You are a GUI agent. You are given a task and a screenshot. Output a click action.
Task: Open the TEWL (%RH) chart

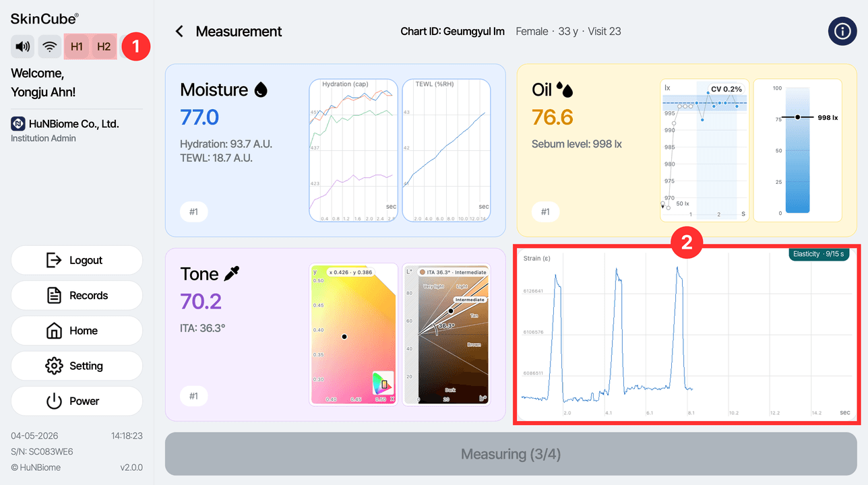(446, 150)
